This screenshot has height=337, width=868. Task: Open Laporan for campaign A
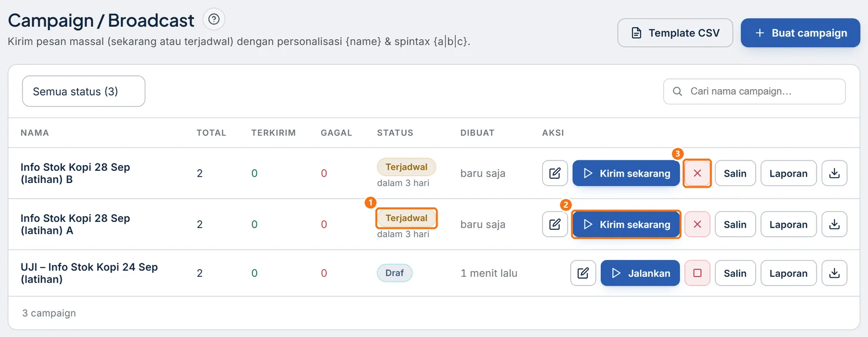click(x=788, y=224)
